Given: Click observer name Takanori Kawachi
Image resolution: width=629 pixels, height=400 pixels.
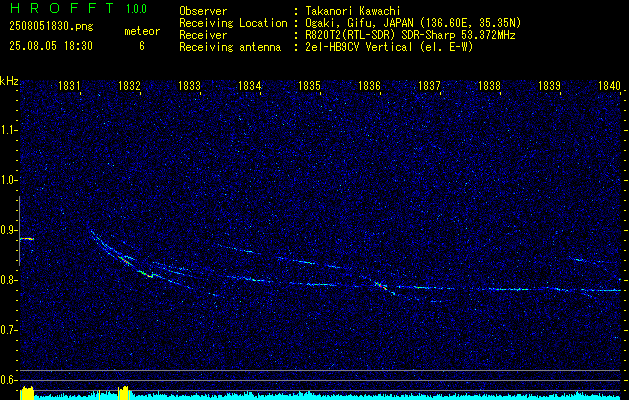Looking at the screenshot, I should [x=353, y=11].
